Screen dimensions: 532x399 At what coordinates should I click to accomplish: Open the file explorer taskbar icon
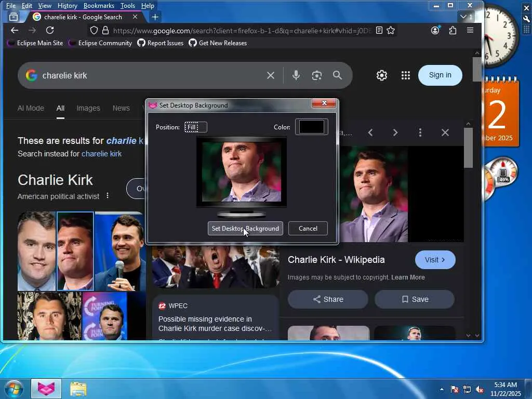tap(78, 389)
